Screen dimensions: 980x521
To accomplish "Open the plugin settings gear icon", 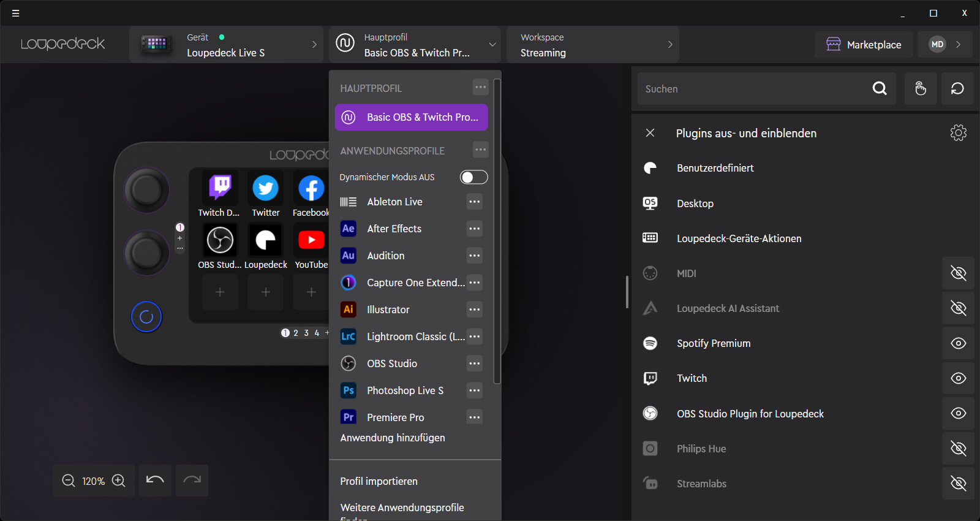I will [958, 133].
